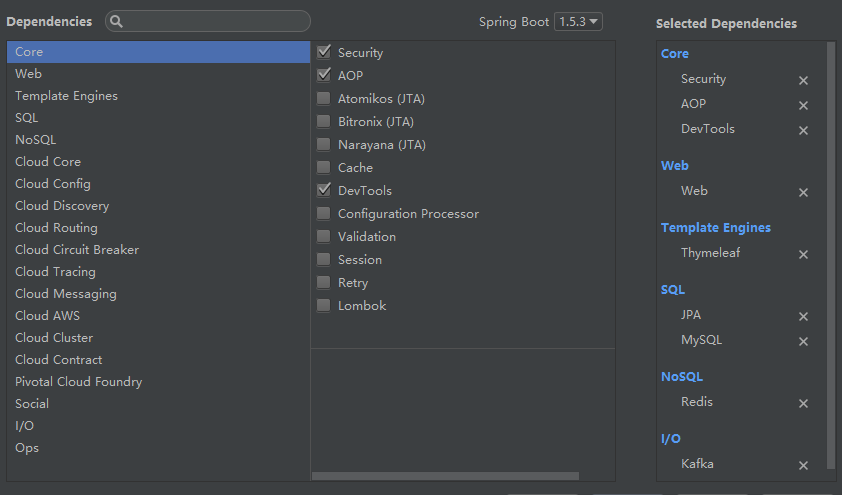Screen dimensions: 842x495
Task: Open the Template Engines category
Action: [66, 95]
